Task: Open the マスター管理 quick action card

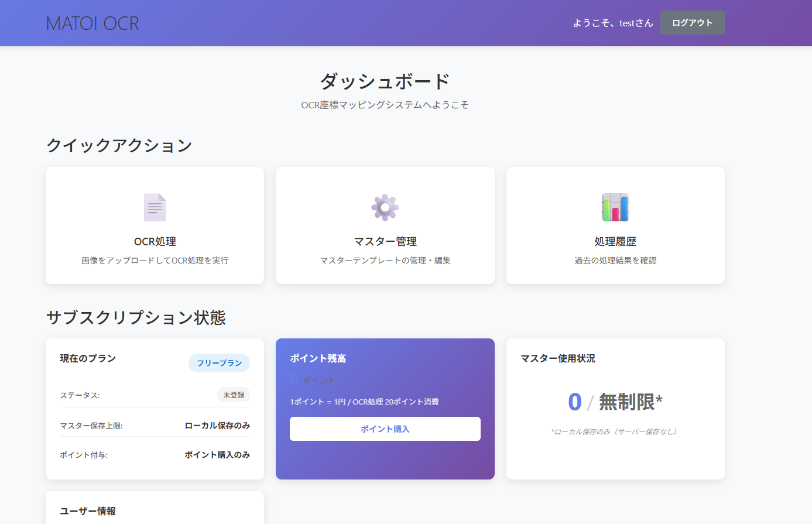Action: (384, 225)
